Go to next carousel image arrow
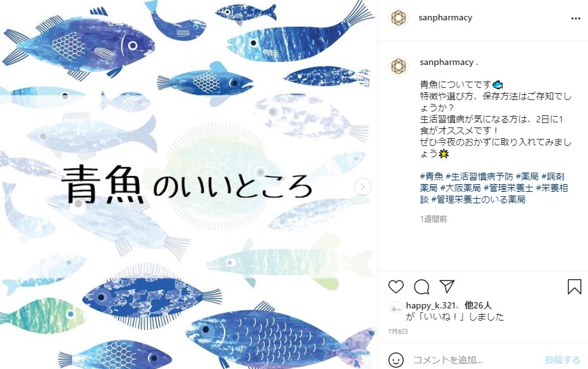Image resolution: width=588 pixels, height=369 pixels. coord(362,187)
